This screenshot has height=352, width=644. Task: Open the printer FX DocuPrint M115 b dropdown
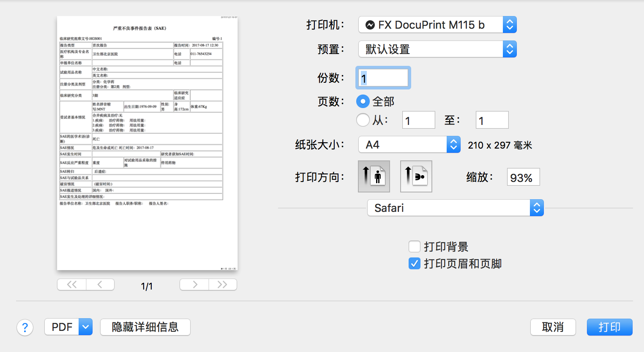point(437,25)
